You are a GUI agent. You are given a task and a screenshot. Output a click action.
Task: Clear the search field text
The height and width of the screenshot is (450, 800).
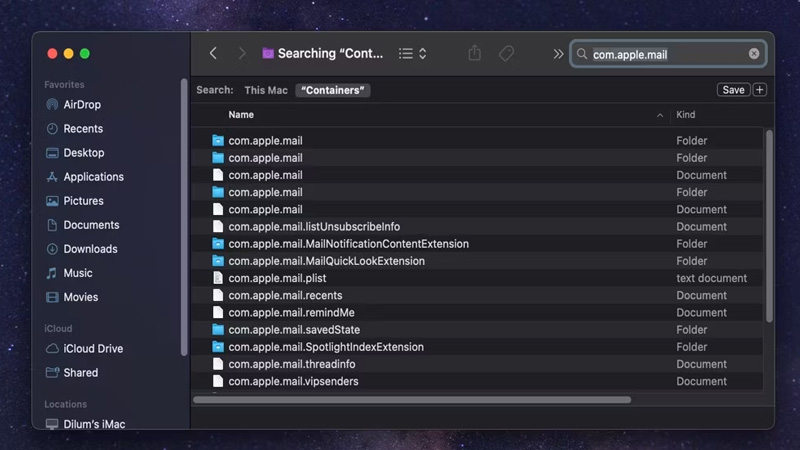[754, 54]
